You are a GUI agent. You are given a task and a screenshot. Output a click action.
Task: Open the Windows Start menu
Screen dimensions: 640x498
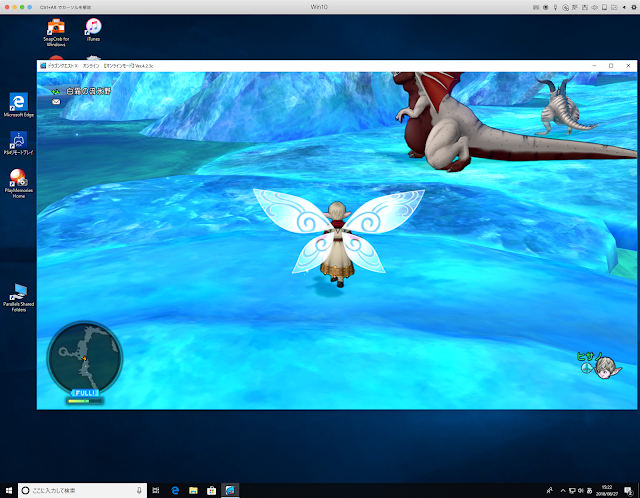[x=9, y=490]
